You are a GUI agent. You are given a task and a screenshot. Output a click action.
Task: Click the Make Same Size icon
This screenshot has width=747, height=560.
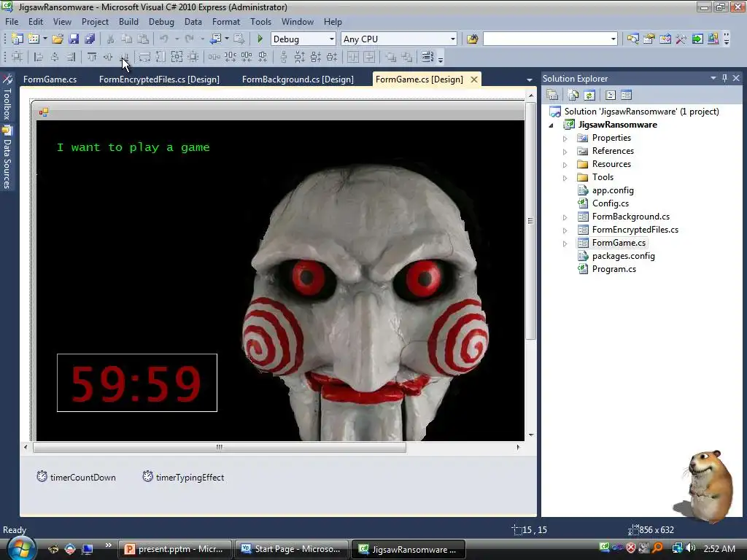click(x=177, y=57)
